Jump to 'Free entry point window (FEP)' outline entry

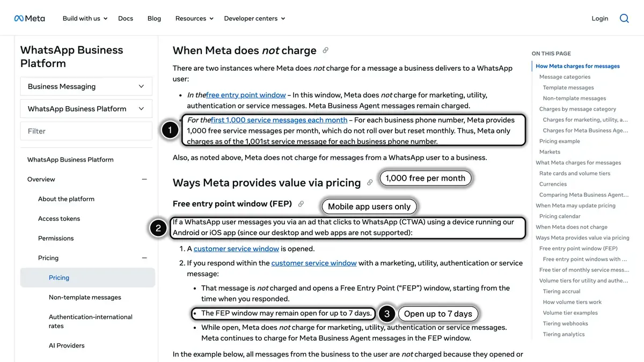pyautogui.click(x=578, y=248)
